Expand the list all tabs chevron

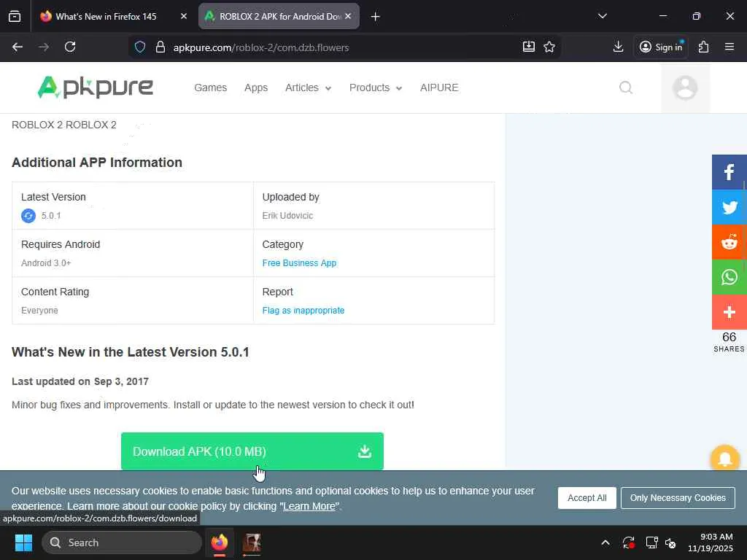pos(602,17)
